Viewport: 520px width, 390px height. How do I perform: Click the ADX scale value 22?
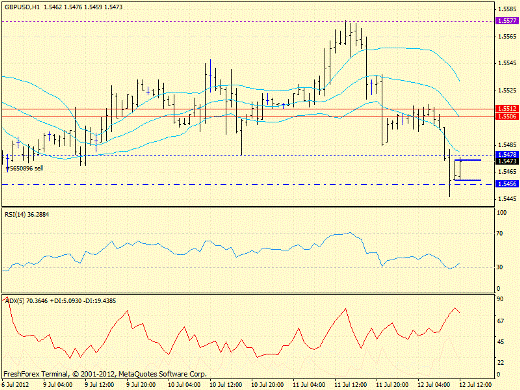pos(500,362)
